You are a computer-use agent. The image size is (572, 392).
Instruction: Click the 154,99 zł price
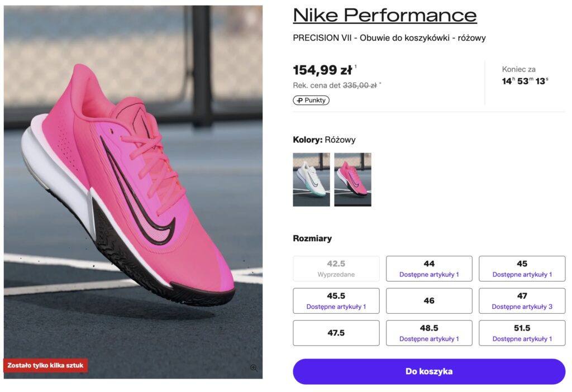322,70
